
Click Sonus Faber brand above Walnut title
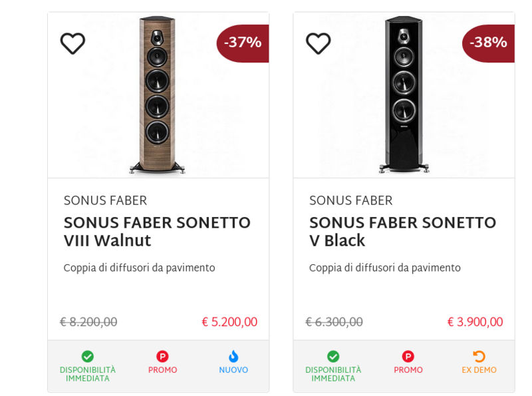(x=105, y=200)
